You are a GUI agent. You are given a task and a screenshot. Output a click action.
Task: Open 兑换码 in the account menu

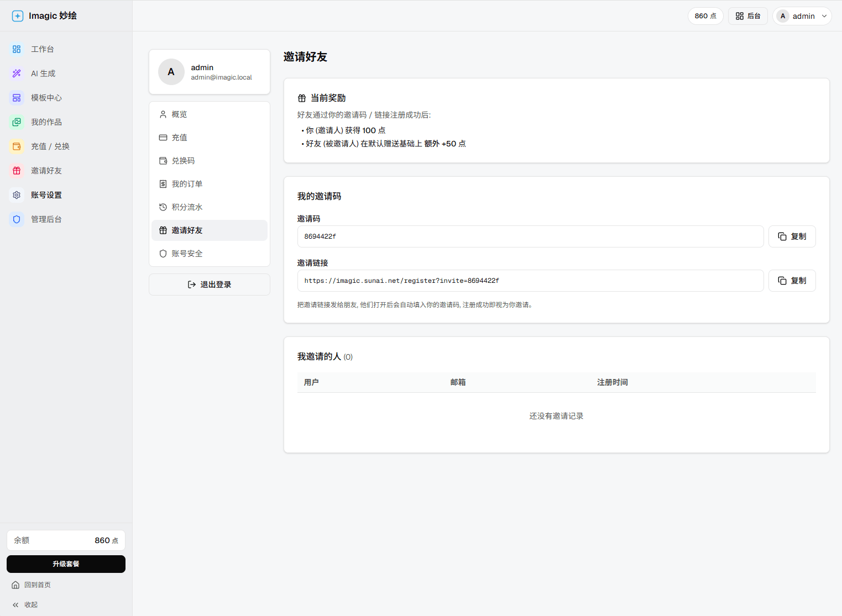(210, 161)
